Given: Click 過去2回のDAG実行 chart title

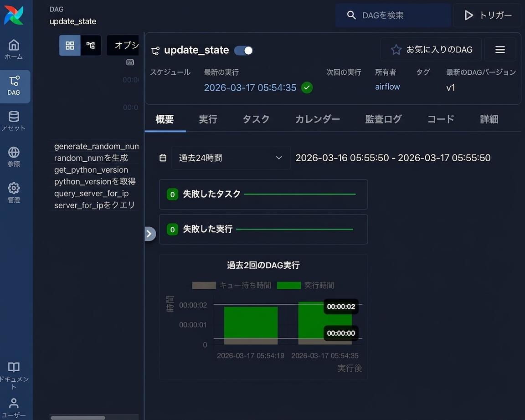Looking at the screenshot, I should pyautogui.click(x=263, y=266).
